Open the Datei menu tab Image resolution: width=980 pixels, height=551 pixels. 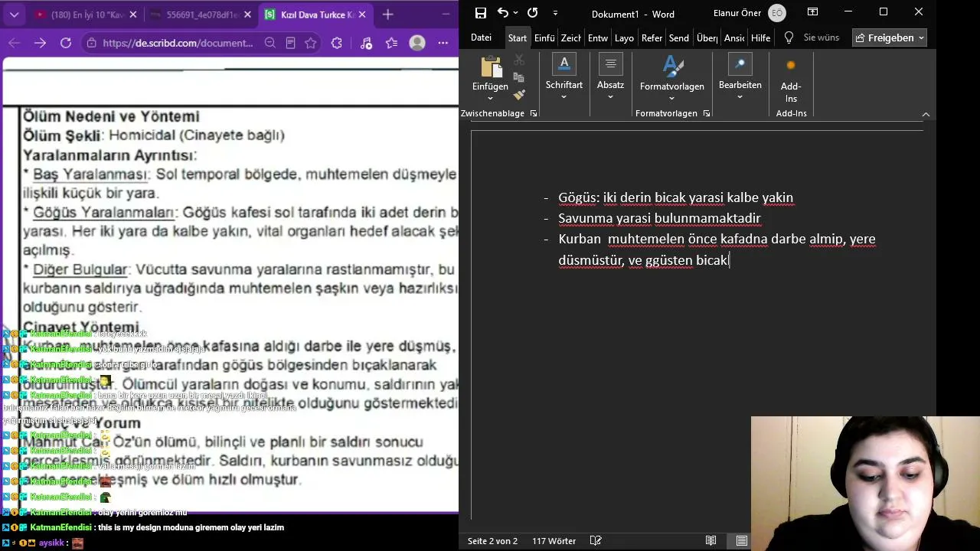(481, 37)
